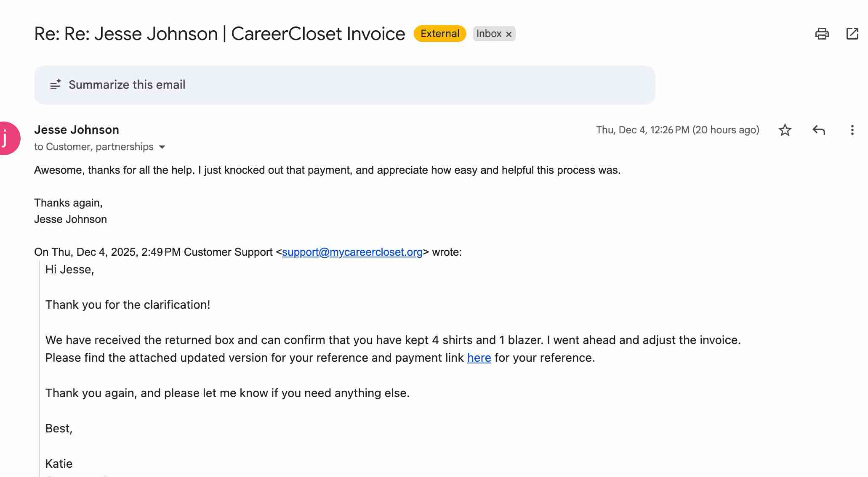Open the support@mycareercloset.org email link
Image resolution: width=868 pixels, height=477 pixels.
pos(352,252)
